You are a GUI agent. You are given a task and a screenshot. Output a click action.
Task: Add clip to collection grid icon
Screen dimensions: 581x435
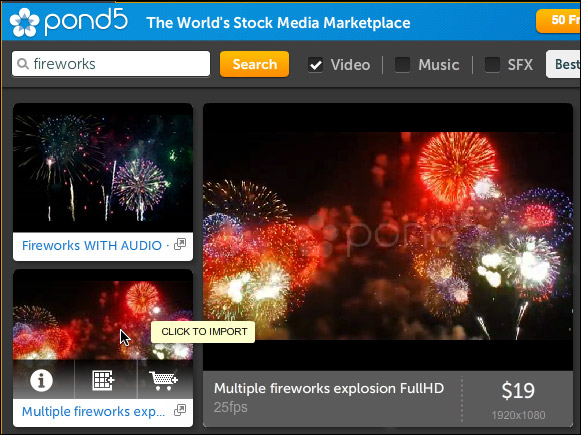click(103, 380)
